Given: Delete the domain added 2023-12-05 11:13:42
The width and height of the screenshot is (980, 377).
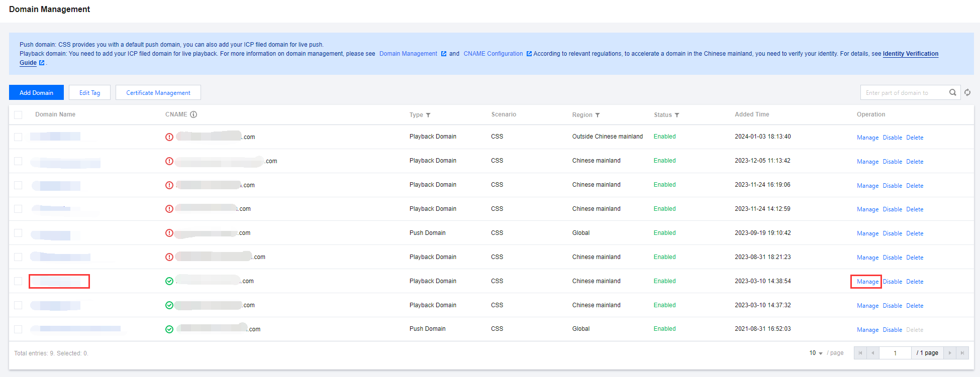Looking at the screenshot, I should [x=915, y=162].
